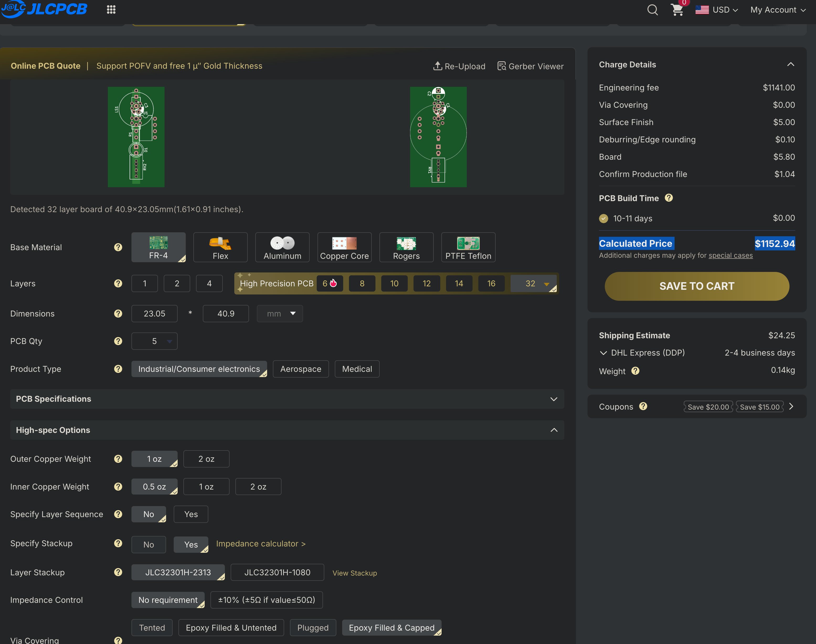Click the 40.9 dimension input field

[x=226, y=313]
